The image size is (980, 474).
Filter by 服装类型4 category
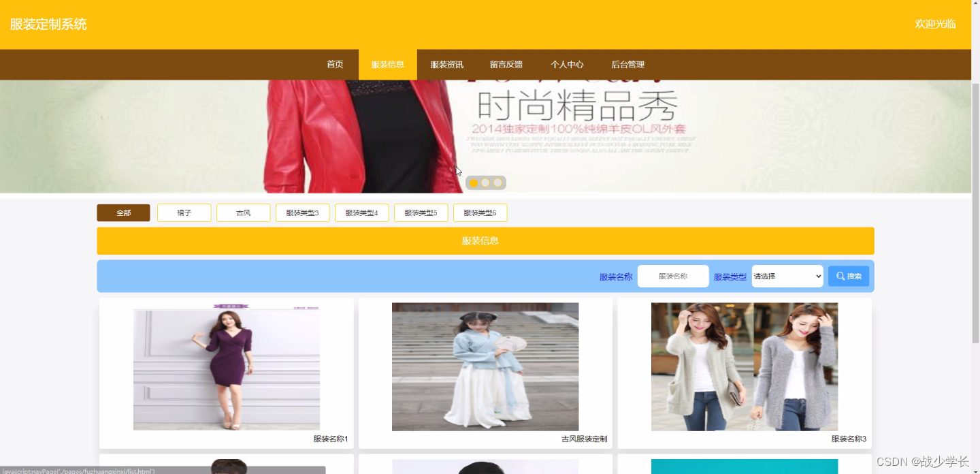(x=362, y=213)
